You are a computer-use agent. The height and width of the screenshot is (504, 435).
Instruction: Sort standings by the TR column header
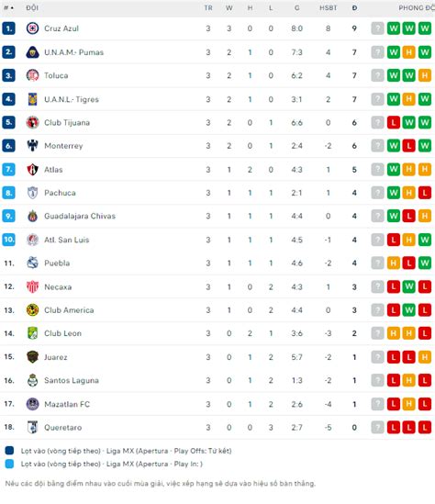pyautogui.click(x=208, y=7)
